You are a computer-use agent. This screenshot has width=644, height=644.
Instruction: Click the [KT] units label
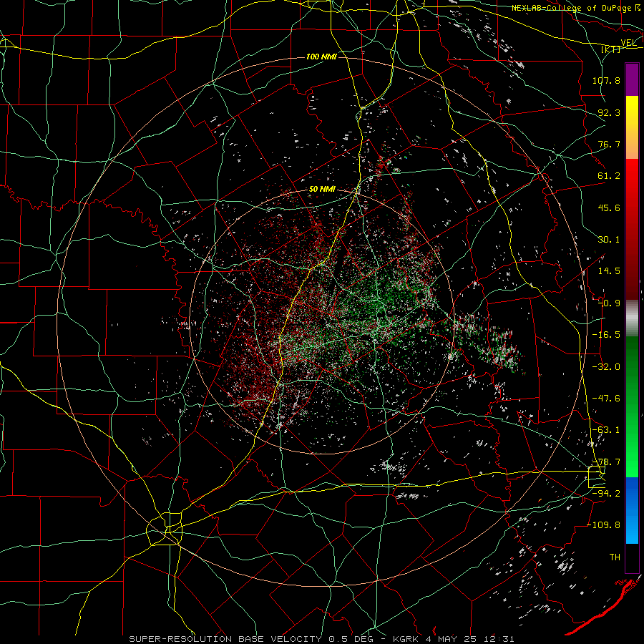[x=611, y=49]
